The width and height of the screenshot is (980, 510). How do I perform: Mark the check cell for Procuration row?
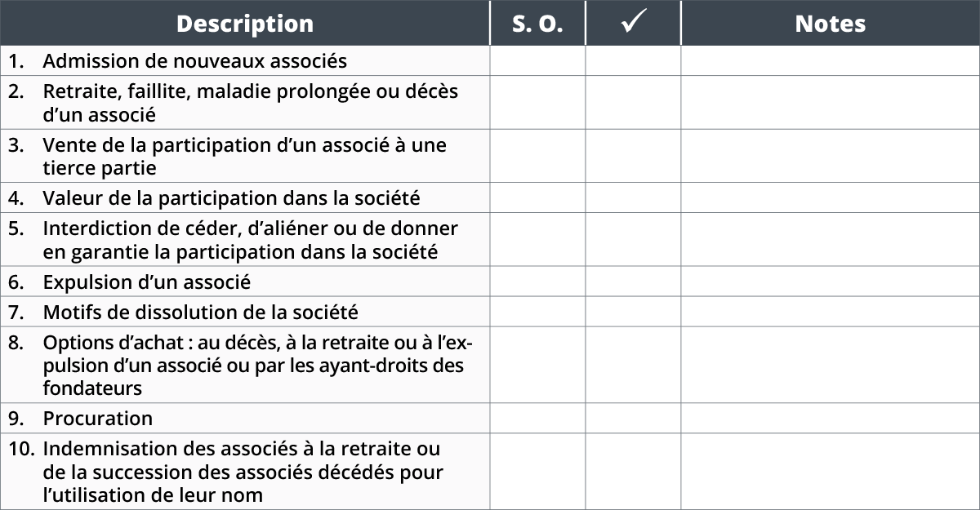(633, 418)
